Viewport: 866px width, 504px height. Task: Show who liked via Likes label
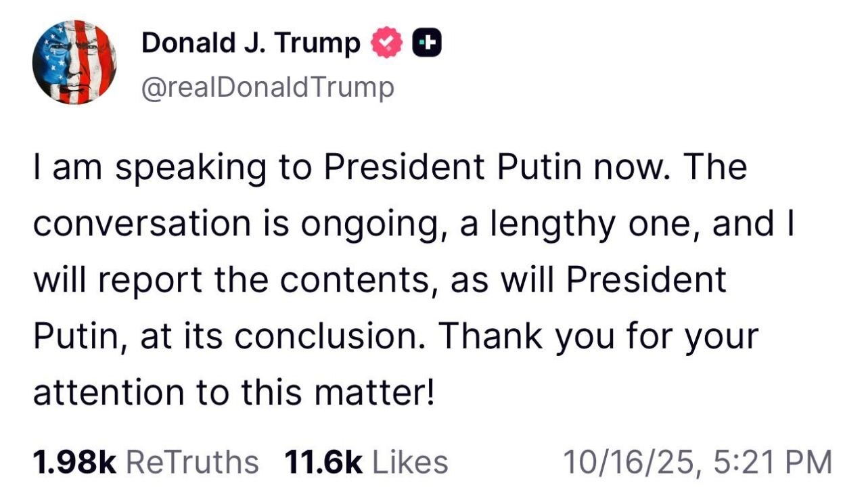[x=411, y=462]
